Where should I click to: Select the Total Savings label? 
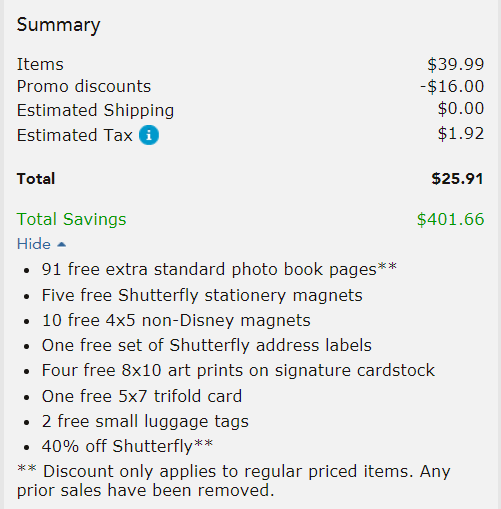(x=72, y=219)
